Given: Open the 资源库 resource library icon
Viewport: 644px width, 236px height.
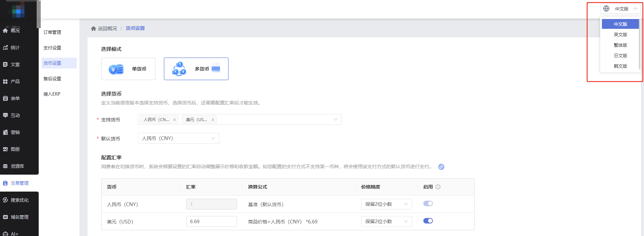Looking at the screenshot, I should tap(5, 166).
